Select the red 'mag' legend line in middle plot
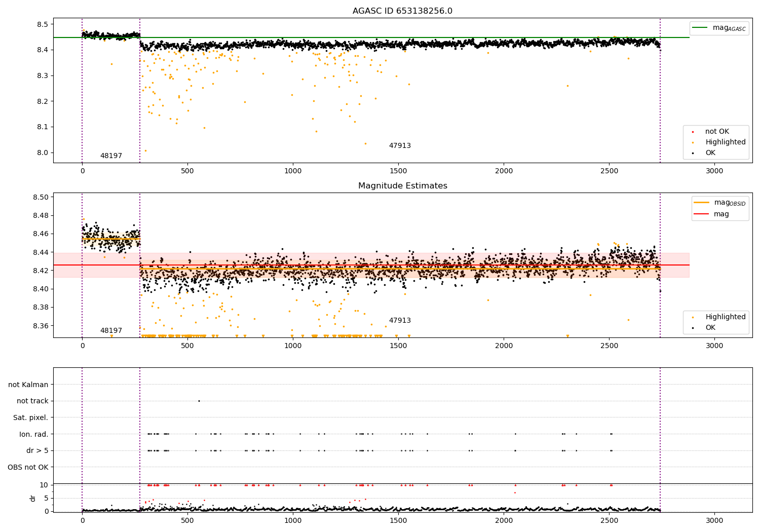Screen dimensions: 760x532 tap(702, 214)
